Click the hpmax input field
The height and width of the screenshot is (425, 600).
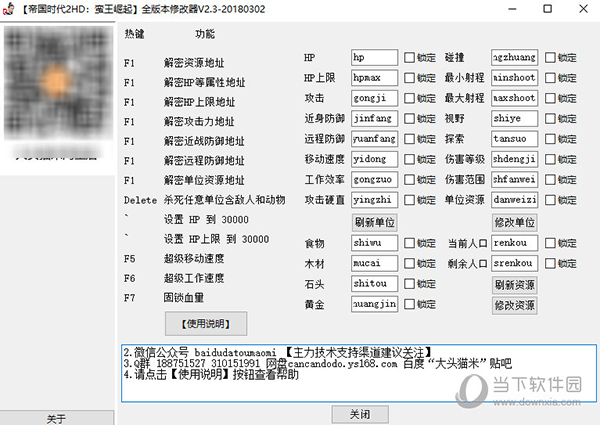point(375,78)
